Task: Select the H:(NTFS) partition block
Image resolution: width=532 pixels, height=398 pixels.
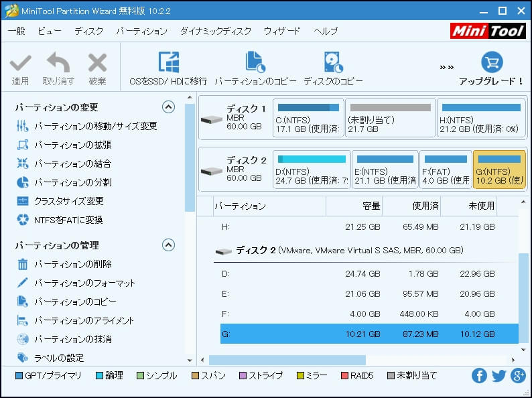Action: [481, 118]
